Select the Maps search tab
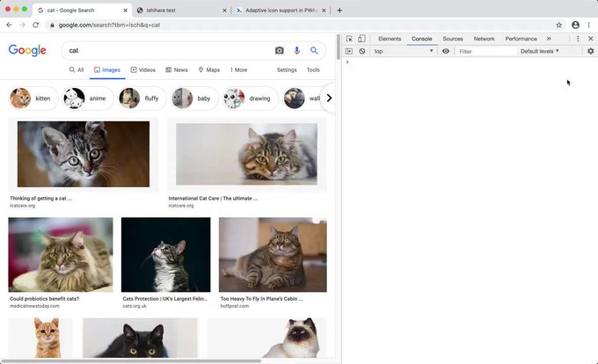The height and width of the screenshot is (364, 598). click(x=209, y=69)
